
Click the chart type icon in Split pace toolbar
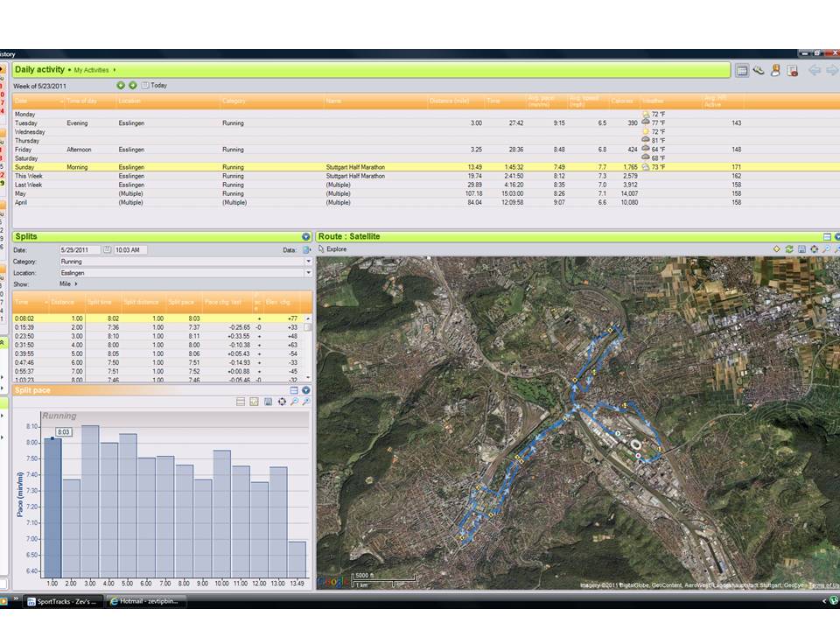[x=254, y=402]
